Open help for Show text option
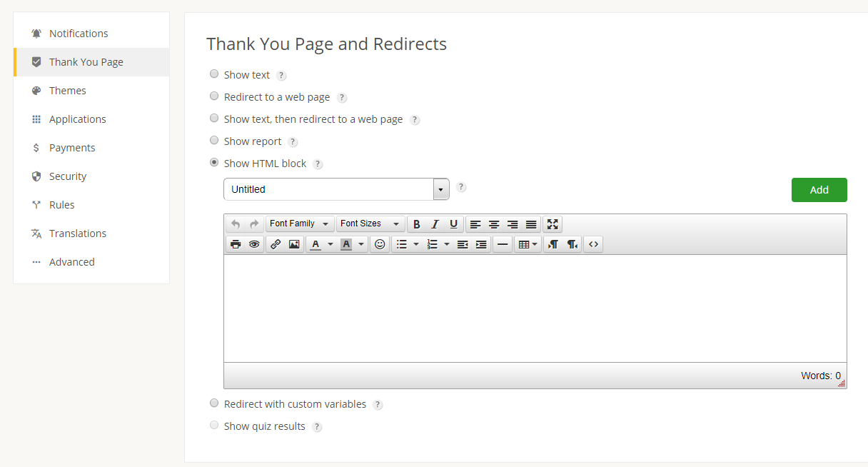 [x=281, y=76]
